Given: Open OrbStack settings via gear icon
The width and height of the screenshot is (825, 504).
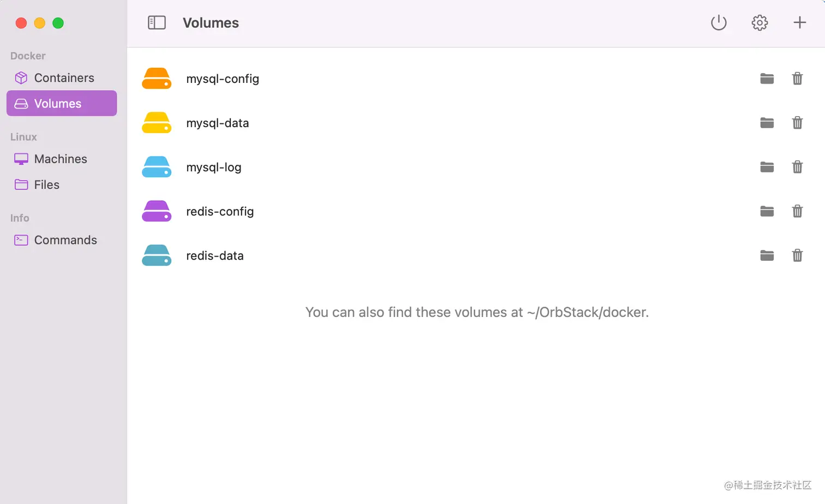Looking at the screenshot, I should click(759, 22).
